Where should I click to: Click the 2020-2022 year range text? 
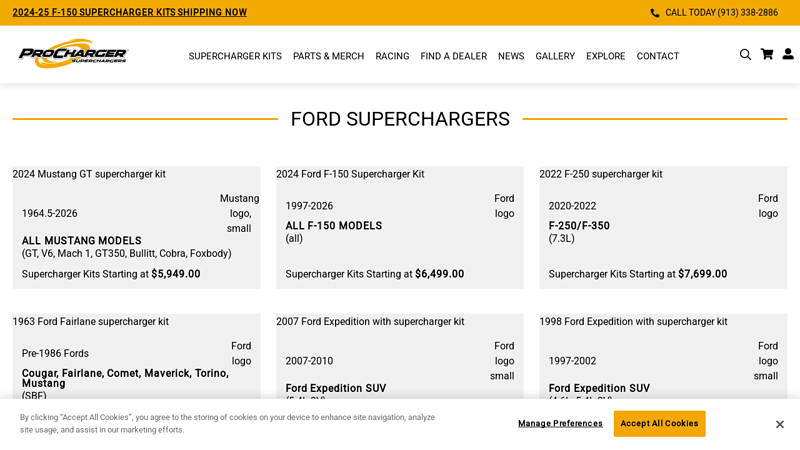point(572,206)
